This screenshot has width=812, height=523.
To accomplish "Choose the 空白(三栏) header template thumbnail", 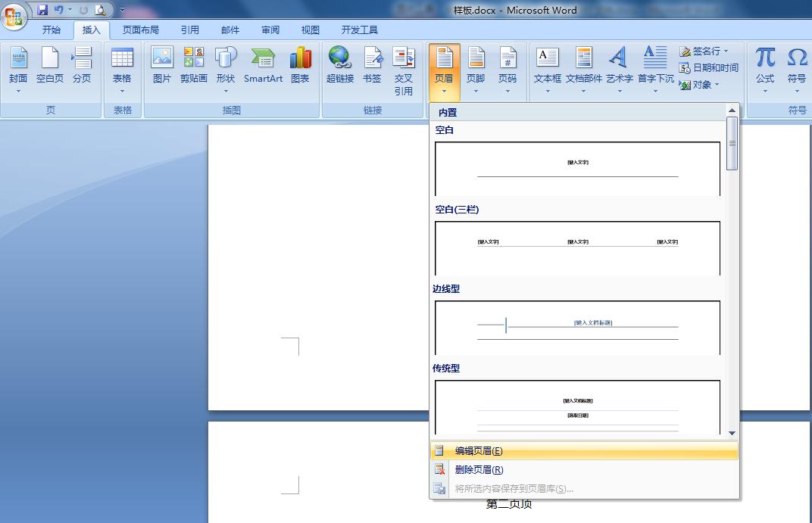I will click(577, 248).
